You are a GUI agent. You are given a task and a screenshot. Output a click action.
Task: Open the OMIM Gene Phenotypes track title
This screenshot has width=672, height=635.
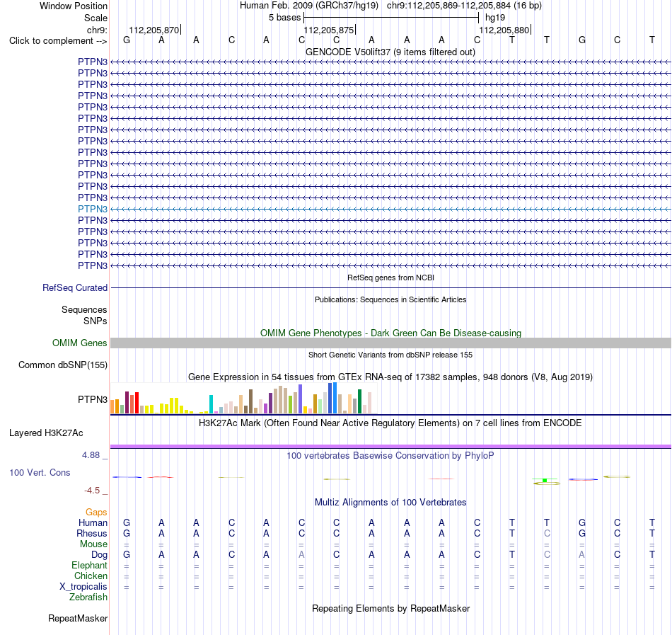pyautogui.click(x=390, y=333)
